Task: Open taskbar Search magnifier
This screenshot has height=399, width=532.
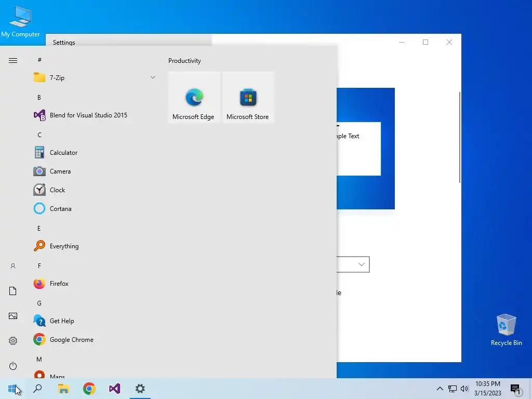Action: click(37, 389)
